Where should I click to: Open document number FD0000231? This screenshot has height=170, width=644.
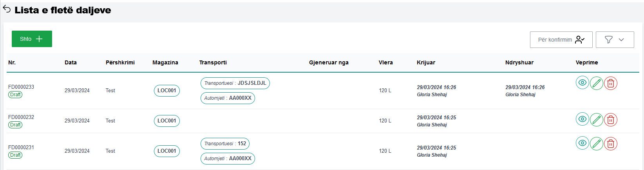click(21, 147)
